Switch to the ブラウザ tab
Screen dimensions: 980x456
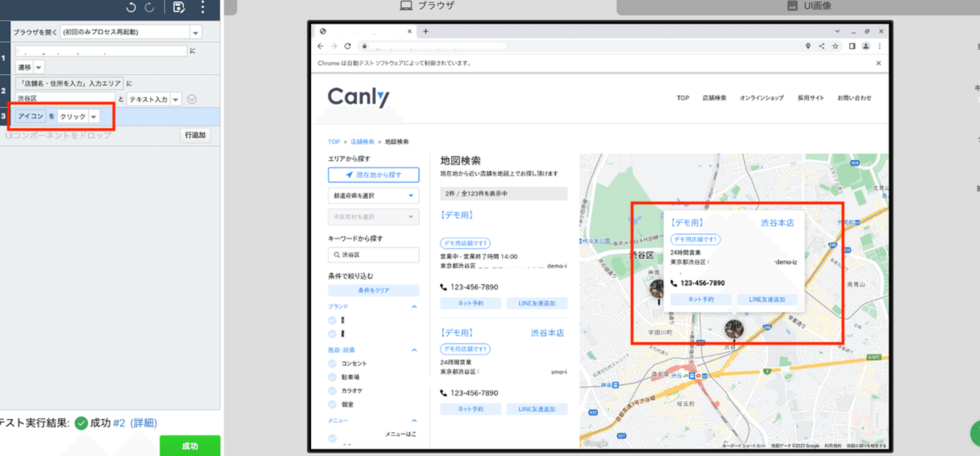427,6
